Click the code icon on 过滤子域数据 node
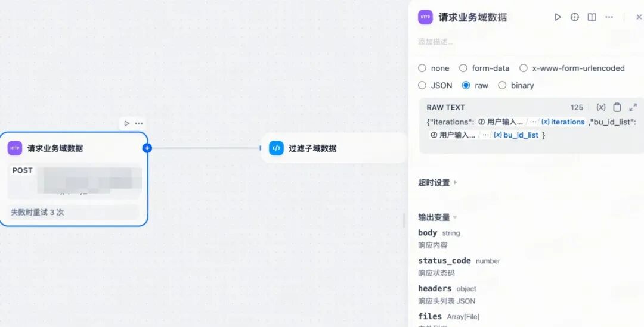The height and width of the screenshot is (327, 644). pos(277,148)
